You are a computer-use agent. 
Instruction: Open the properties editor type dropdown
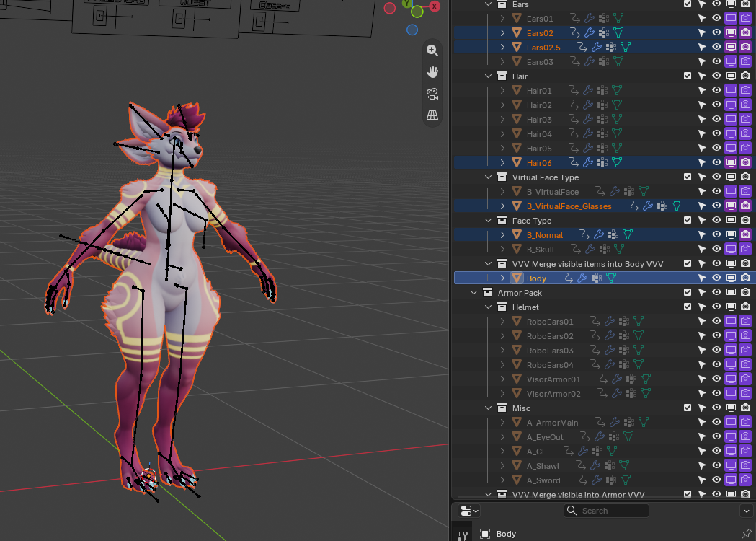pos(469,511)
